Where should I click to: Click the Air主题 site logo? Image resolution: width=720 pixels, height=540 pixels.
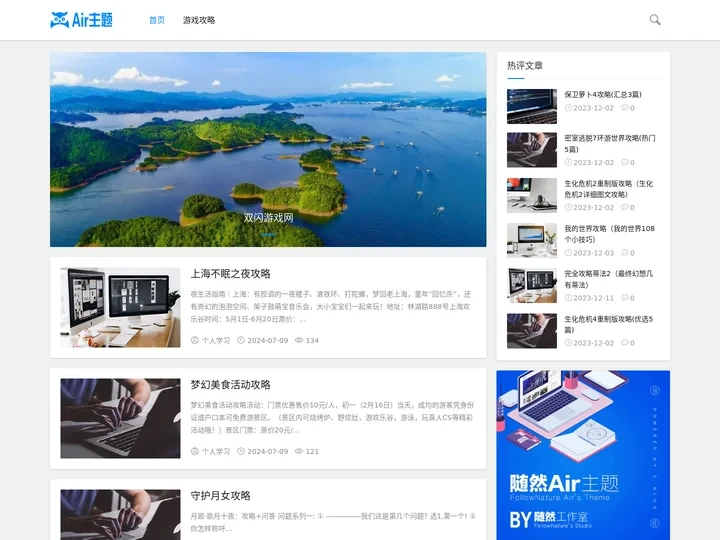(81, 20)
